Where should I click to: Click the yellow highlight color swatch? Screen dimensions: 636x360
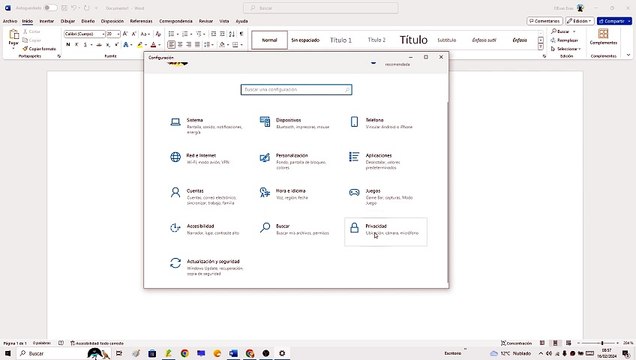coord(140,45)
